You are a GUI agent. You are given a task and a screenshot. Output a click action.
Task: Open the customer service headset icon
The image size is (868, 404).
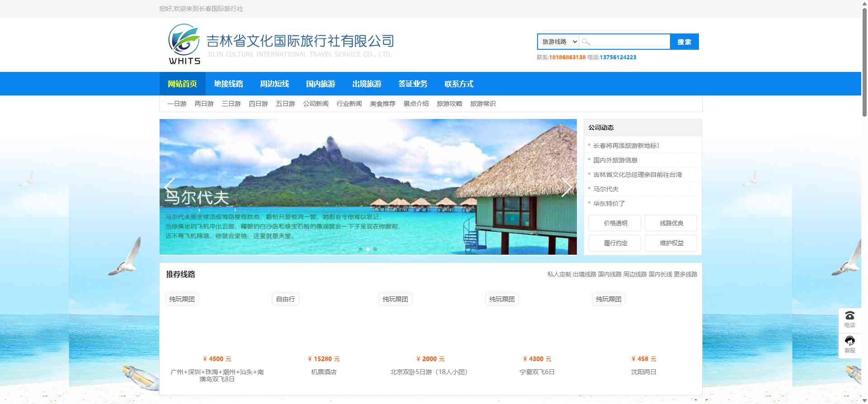click(849, 342)
